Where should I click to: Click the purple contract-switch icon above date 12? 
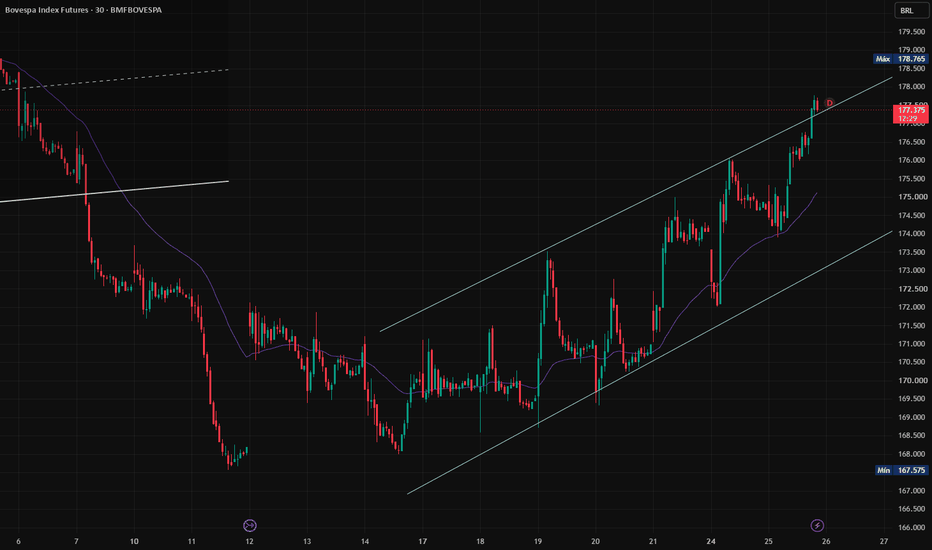pos(250,525)
